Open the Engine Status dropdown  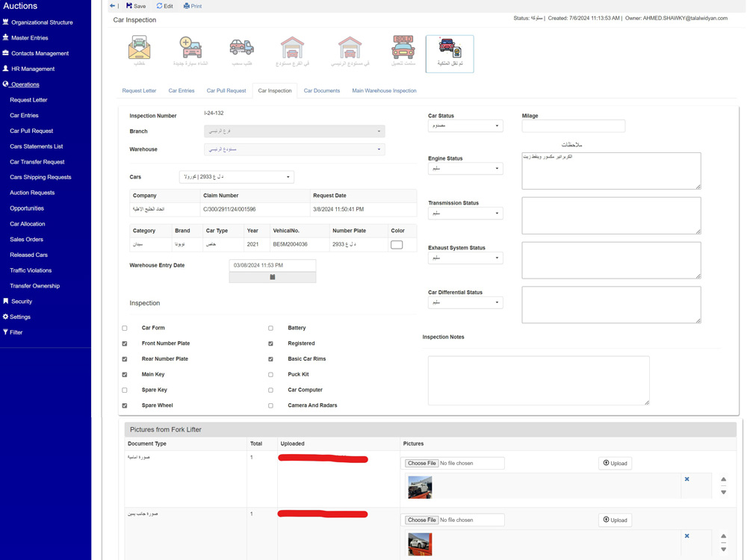(465, 169)
